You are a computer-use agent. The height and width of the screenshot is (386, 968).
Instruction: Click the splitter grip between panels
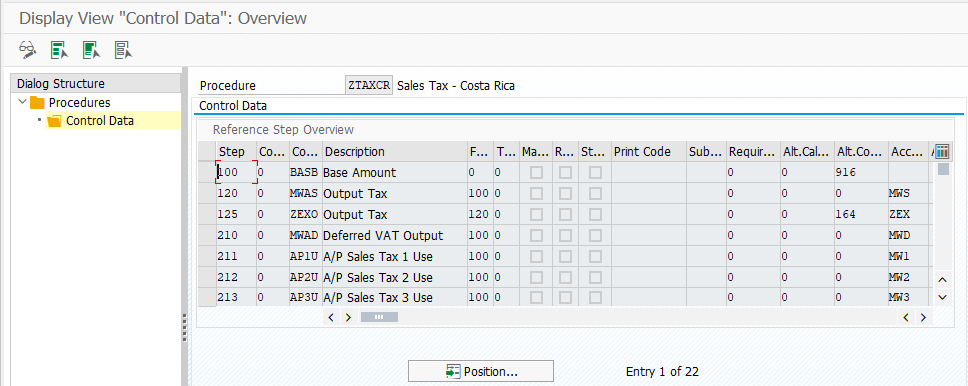[x=184, y=327]
